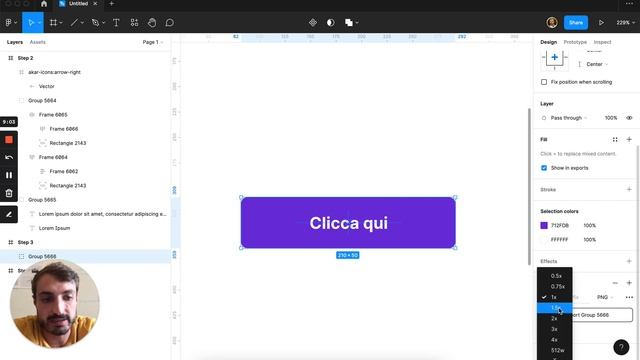The image size is (640, 360).
Task: Click the Share button
Action: tap(576, 23)
